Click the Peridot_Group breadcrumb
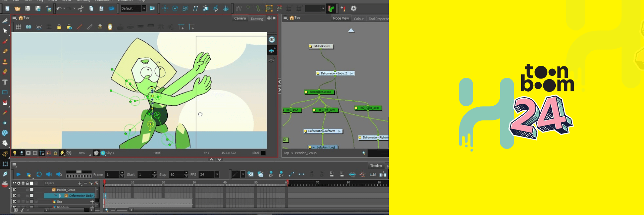Viewport: 644px width, 215px height. tap(306, 153)
